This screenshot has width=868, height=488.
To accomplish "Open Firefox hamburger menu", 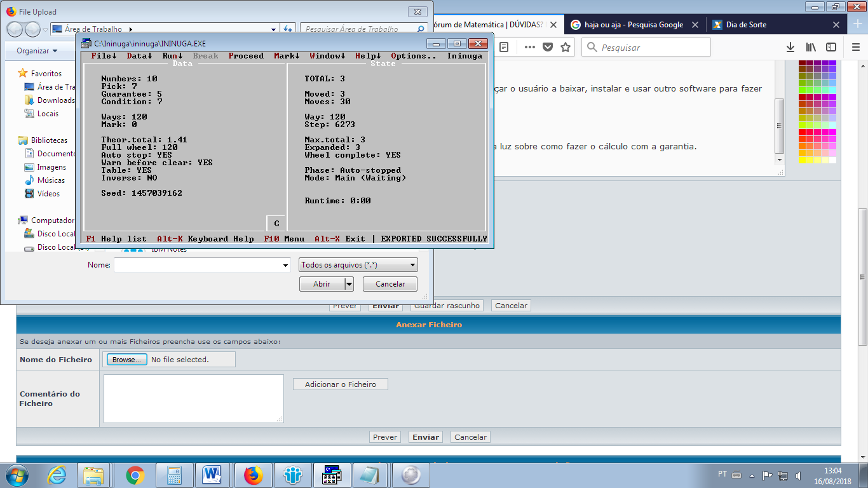I will coord(855,47).
